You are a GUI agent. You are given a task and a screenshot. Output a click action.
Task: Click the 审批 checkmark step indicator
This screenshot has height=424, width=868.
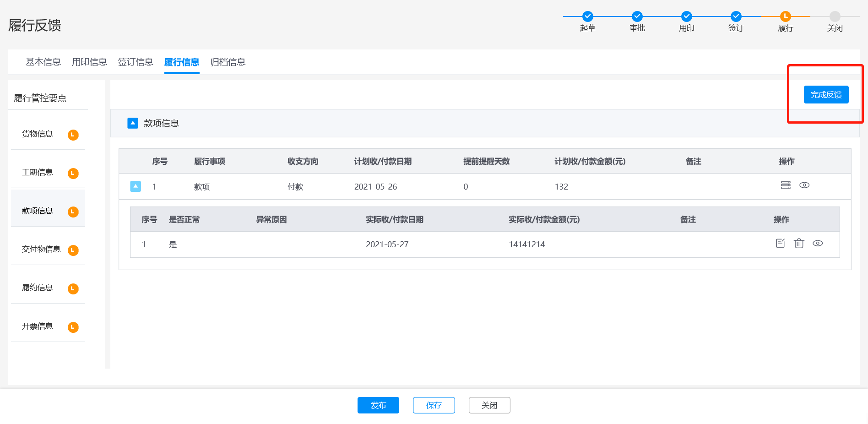[637, 17]
